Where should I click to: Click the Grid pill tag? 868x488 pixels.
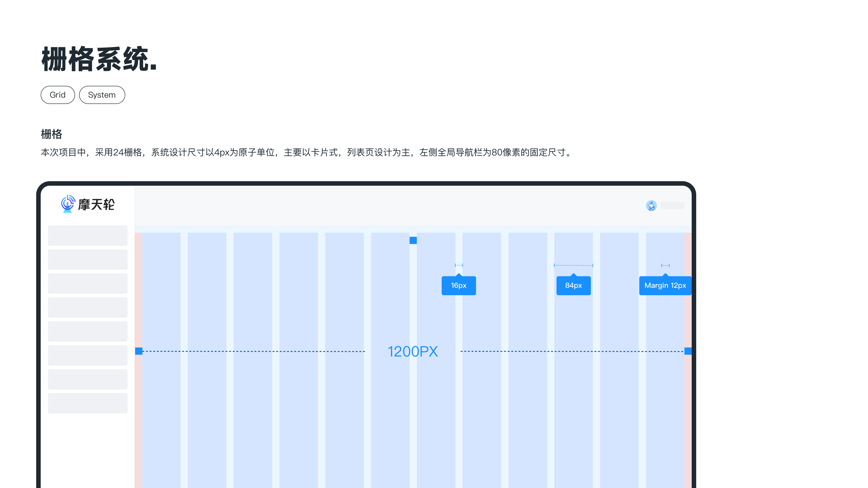58,95
